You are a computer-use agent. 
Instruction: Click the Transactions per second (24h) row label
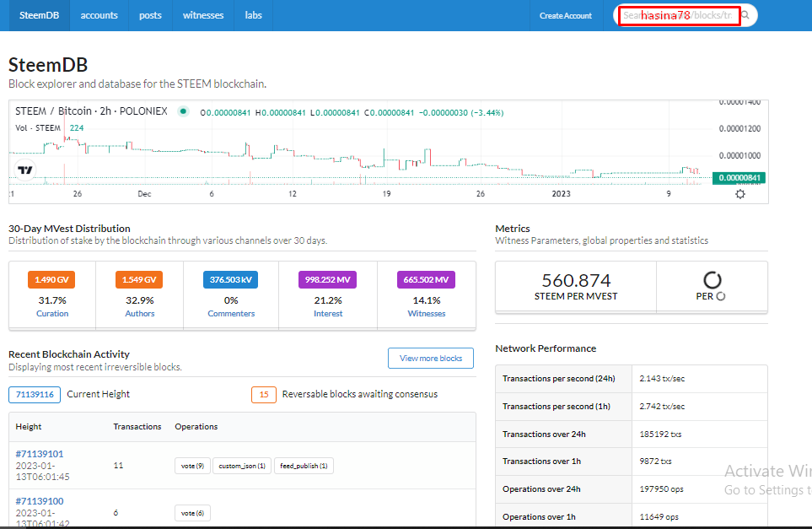click(x=559, y=379)
